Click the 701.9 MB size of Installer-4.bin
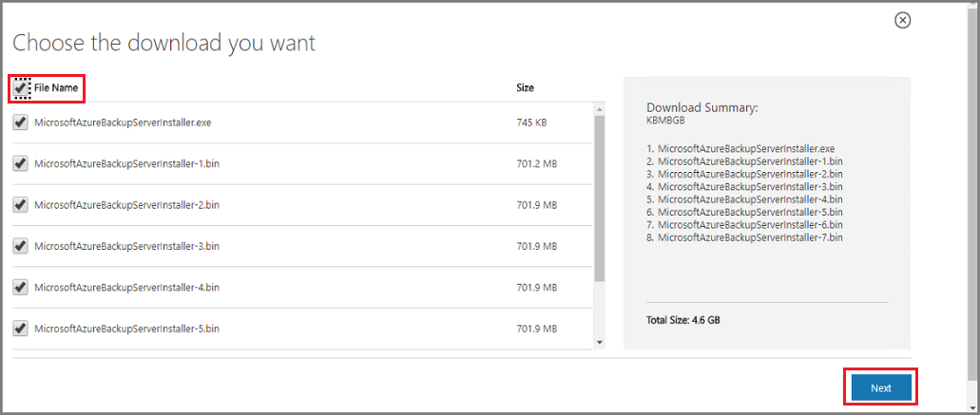The image size is (980, 415). click(536, 287)
